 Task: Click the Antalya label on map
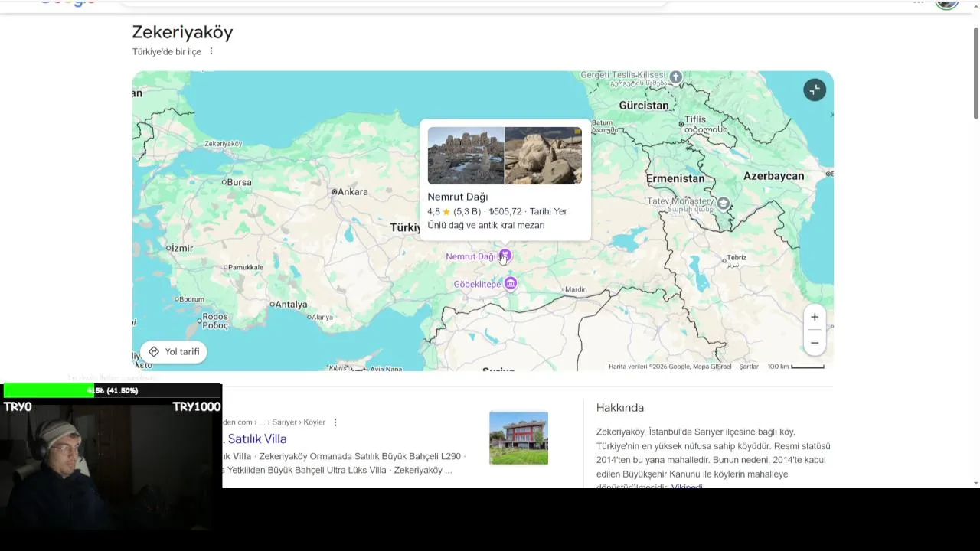point(291,305)
